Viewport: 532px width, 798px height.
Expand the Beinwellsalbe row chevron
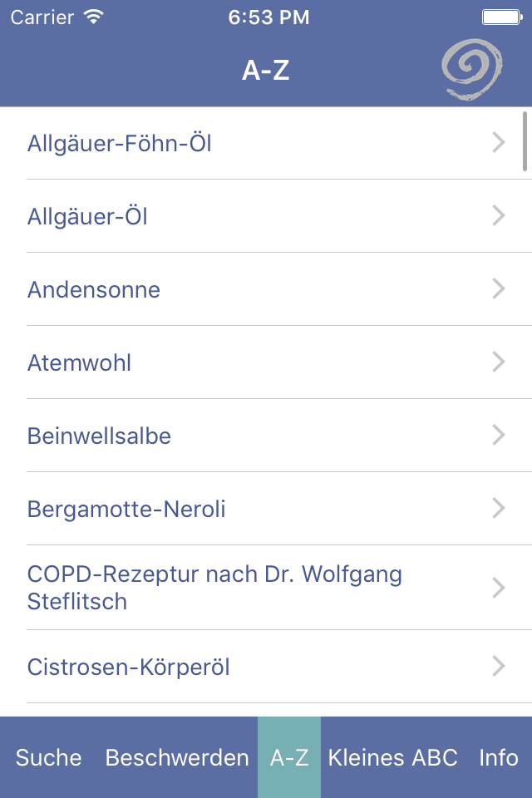coord(499,436)
